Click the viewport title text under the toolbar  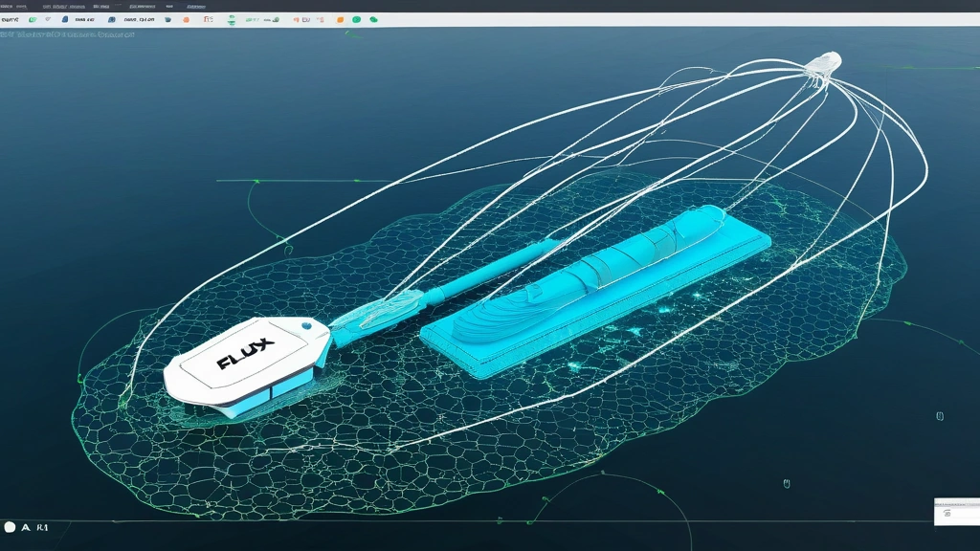pos(67,34)
